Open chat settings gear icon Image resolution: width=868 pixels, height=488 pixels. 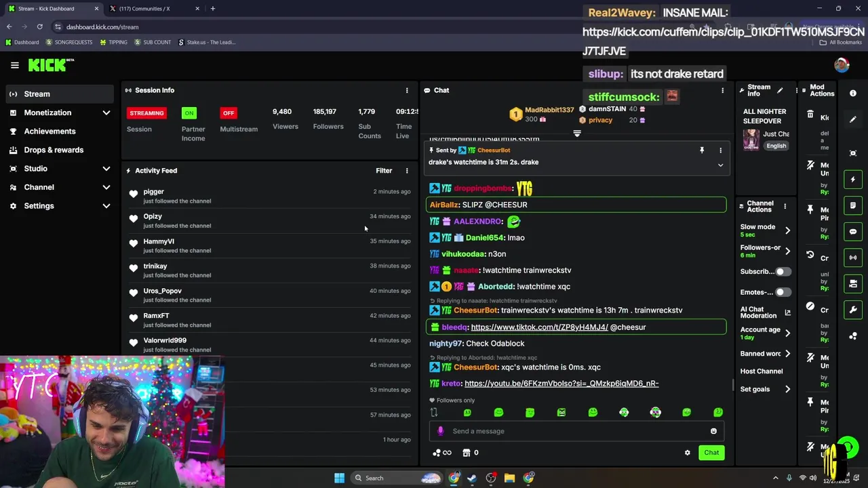click(x=687, y=453)
